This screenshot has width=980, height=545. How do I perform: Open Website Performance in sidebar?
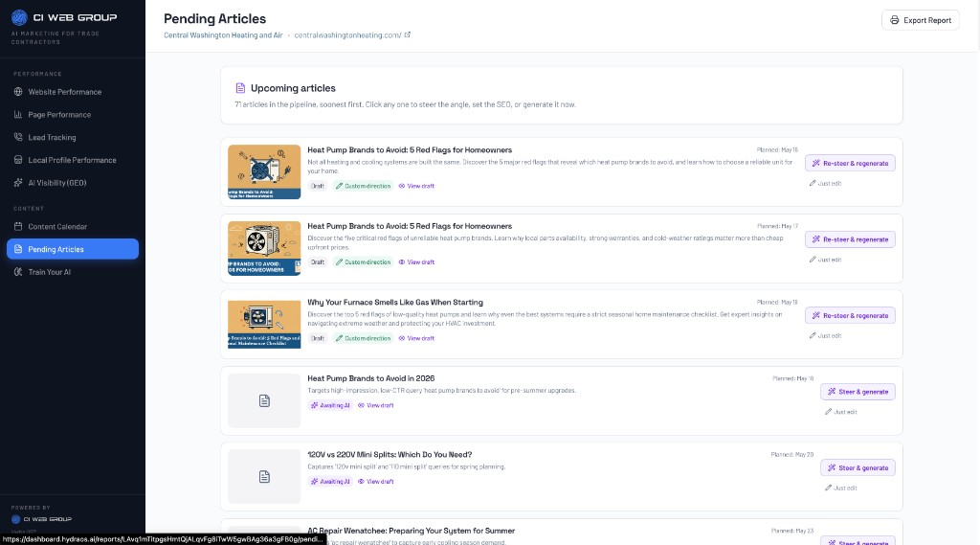point(73,92)
